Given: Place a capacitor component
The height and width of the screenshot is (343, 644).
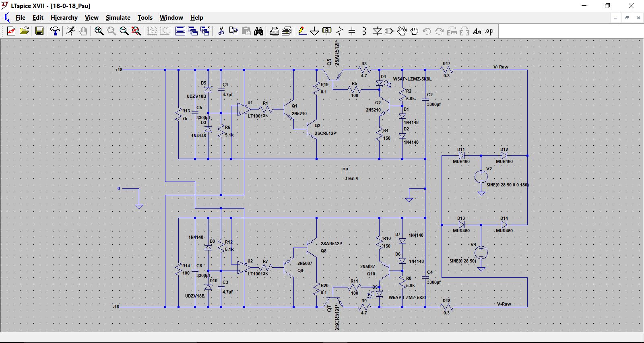Looking at the screenshot, I should click(352, 31).
